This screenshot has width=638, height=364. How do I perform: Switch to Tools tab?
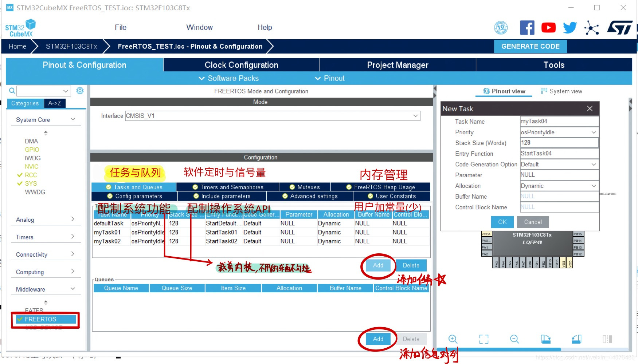(x=554, y=65)
